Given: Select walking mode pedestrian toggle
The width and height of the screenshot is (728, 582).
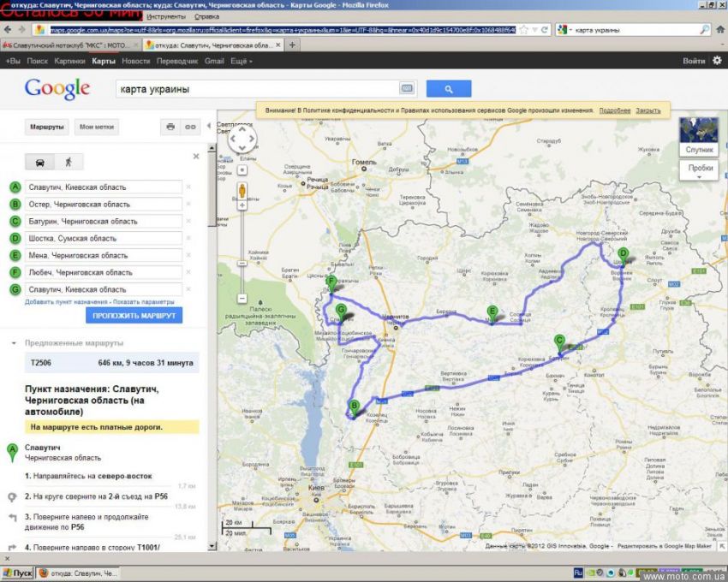Looking at the screenshot, I should point(69,162).
